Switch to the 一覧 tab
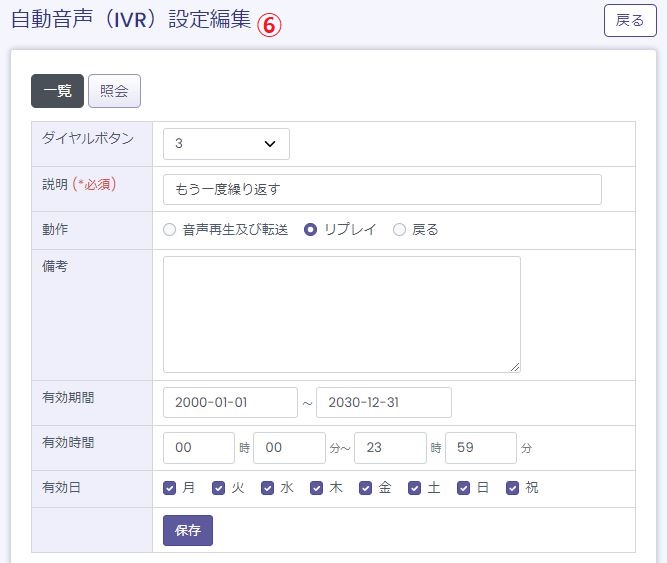The image size is (667, 563). [57, 91]
